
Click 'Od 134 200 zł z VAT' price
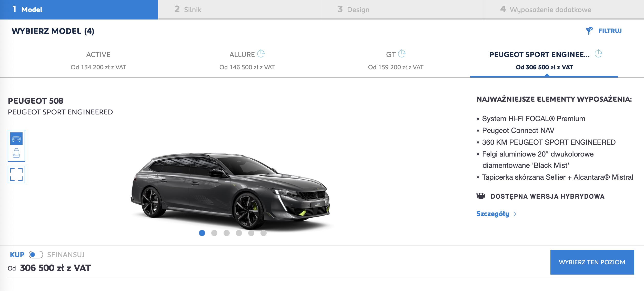(x=98, y=67)
